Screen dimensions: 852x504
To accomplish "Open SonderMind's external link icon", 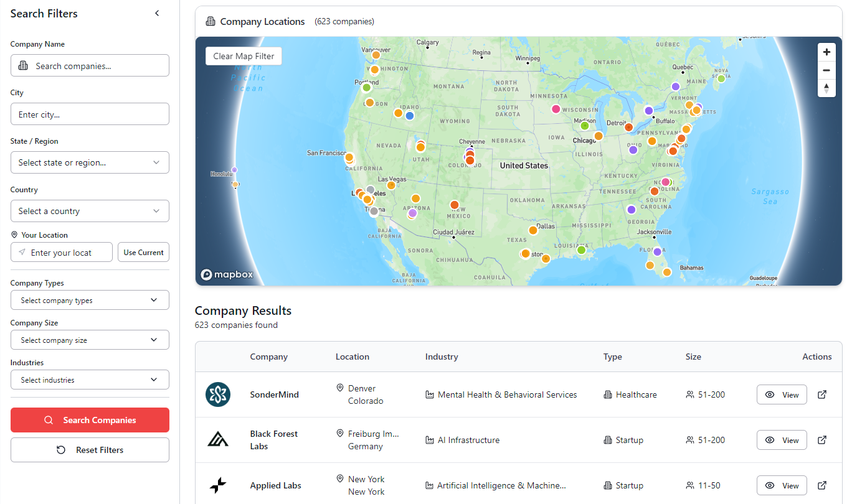I will (822, 394).
